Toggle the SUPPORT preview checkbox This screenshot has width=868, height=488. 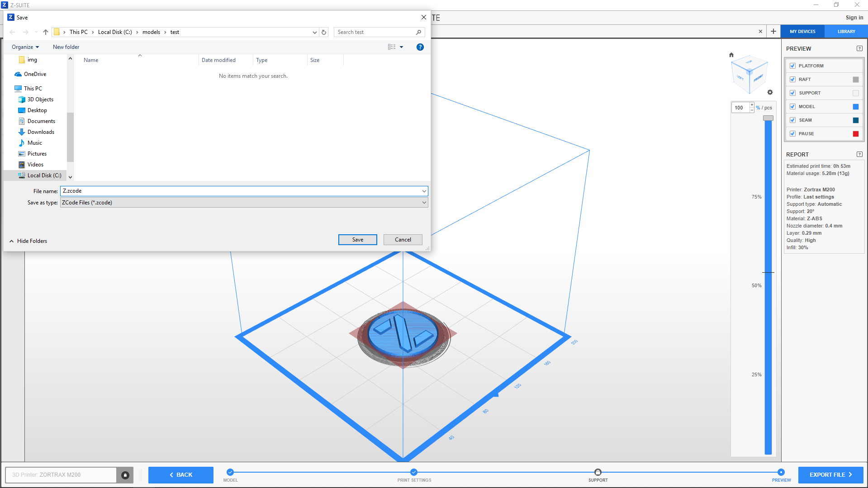click(792, 93)
